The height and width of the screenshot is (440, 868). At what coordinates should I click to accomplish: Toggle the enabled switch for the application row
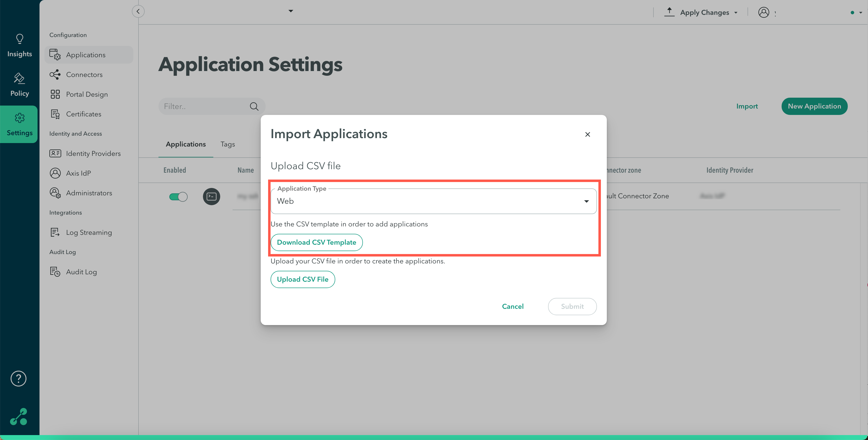coord(178,197)
